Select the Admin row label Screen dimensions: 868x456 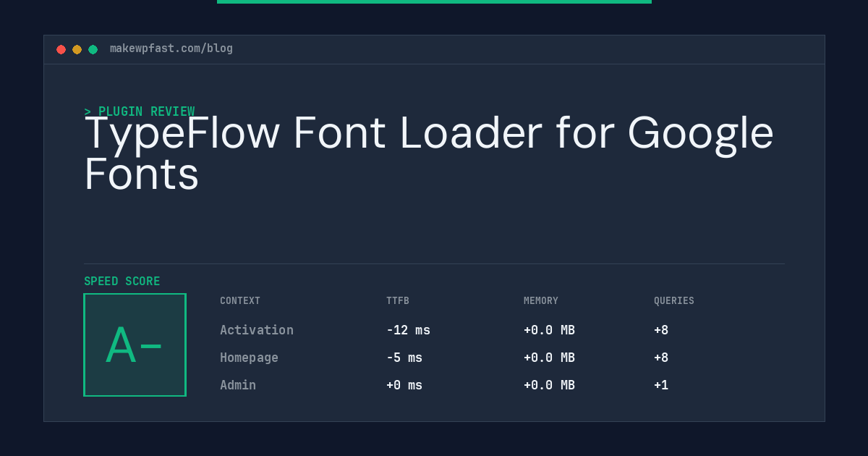click(x=238, y=385)
